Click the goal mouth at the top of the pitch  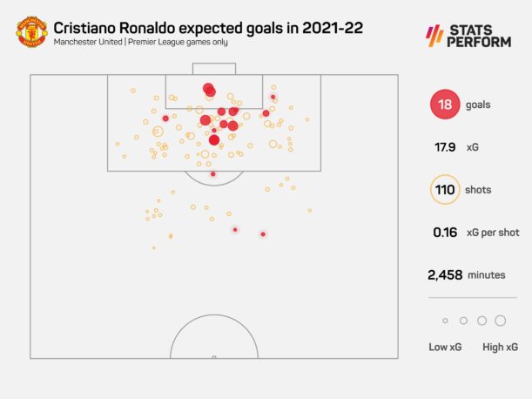click(x=213, y=69)
